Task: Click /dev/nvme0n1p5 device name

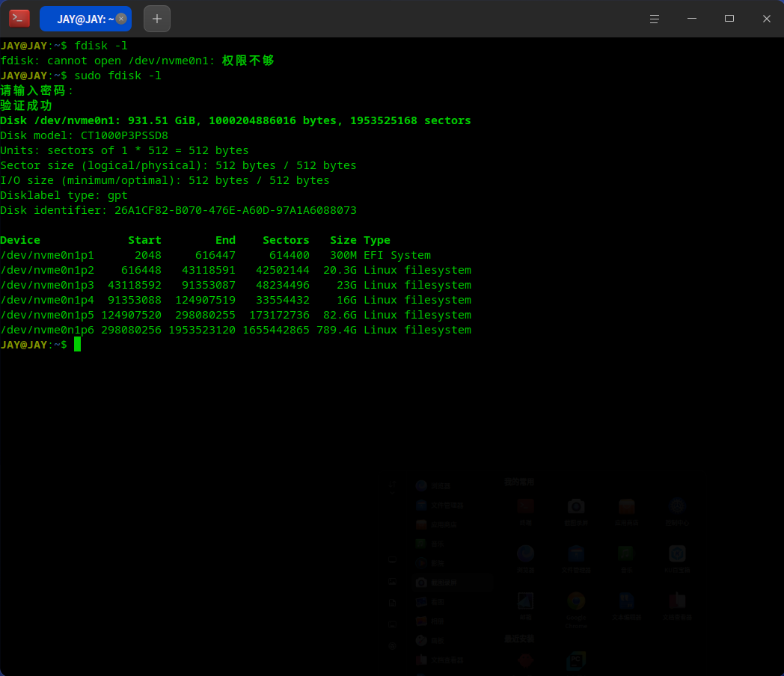Action: click(x=47, y=316)
